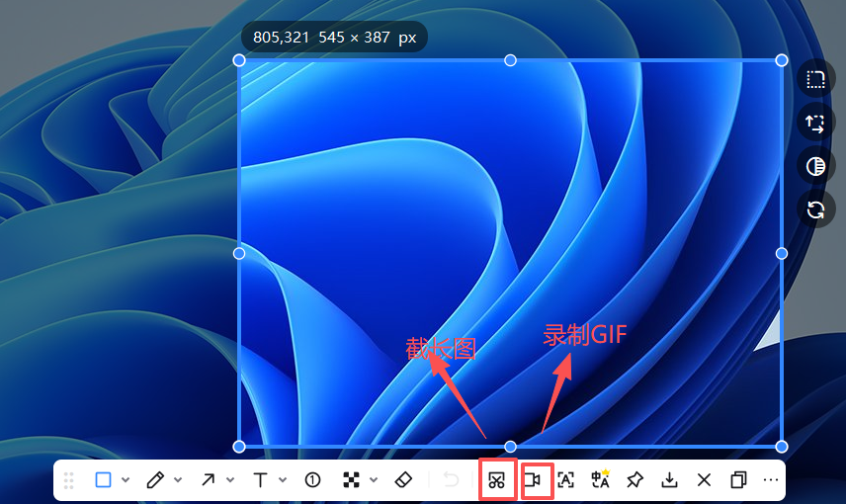Start long screenshot with scissors icon
This screenshot has height=504, width=846.
[496, 479]
